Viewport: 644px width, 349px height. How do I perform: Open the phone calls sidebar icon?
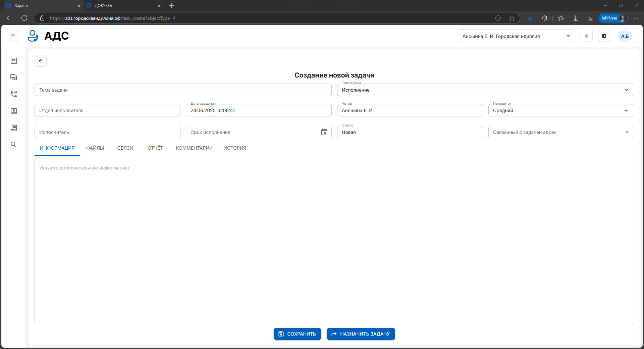[x=14, y=94]
